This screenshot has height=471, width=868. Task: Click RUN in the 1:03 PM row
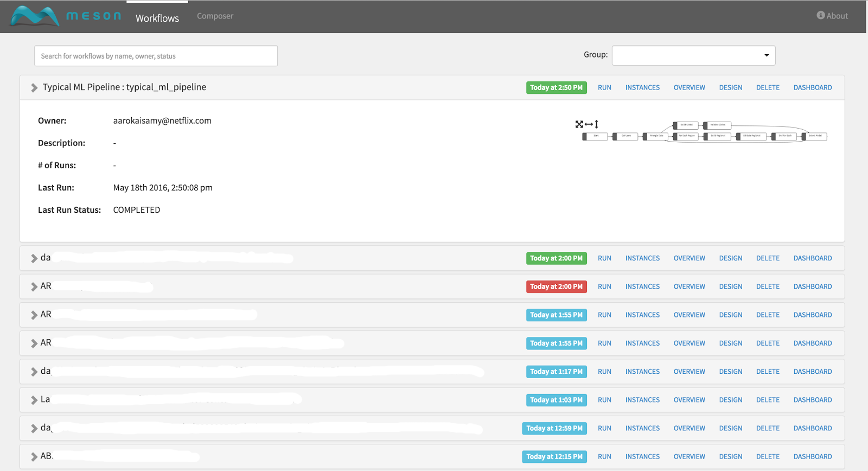pos(604,400)
